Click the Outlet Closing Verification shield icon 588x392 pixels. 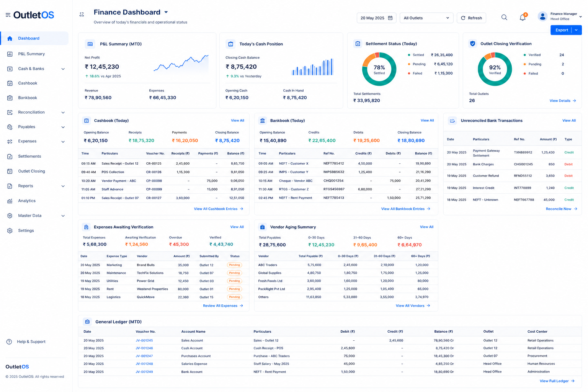tap(473, 44)
